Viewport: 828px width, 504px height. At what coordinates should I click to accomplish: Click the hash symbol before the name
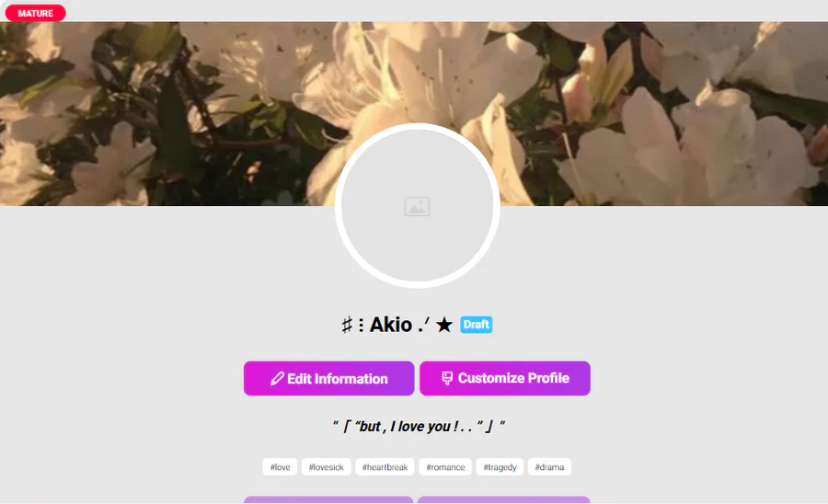pos(347,325)
